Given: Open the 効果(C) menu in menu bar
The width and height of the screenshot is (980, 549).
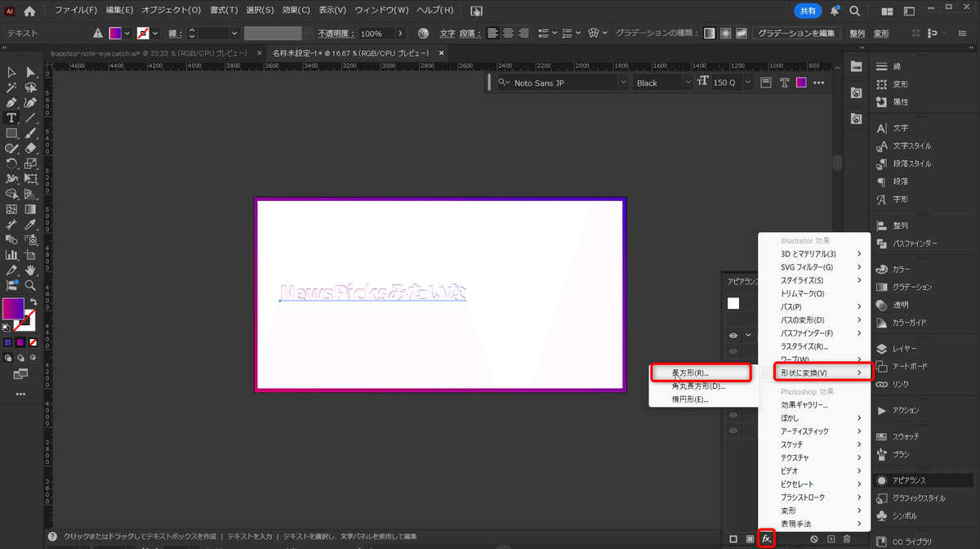Looking at the screenshot, I should [296, 11].
